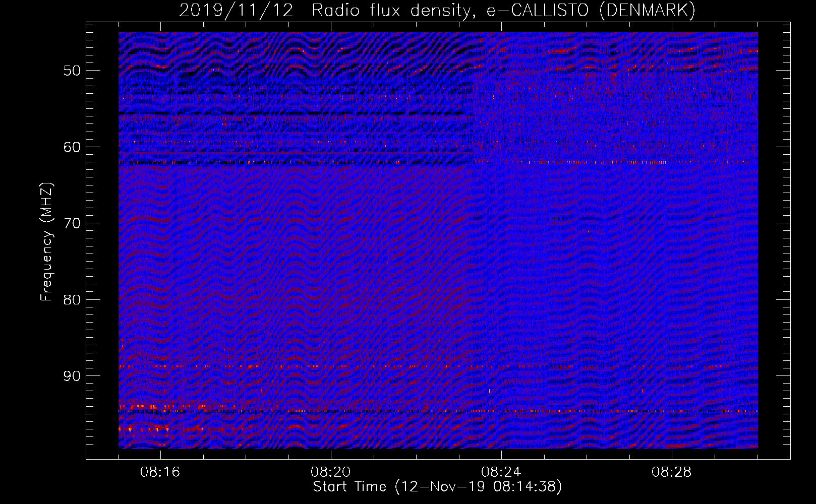This screenshot has height=504, width=816.
Task: Select the 90 frequency tick label
Action: pos(72,376)
